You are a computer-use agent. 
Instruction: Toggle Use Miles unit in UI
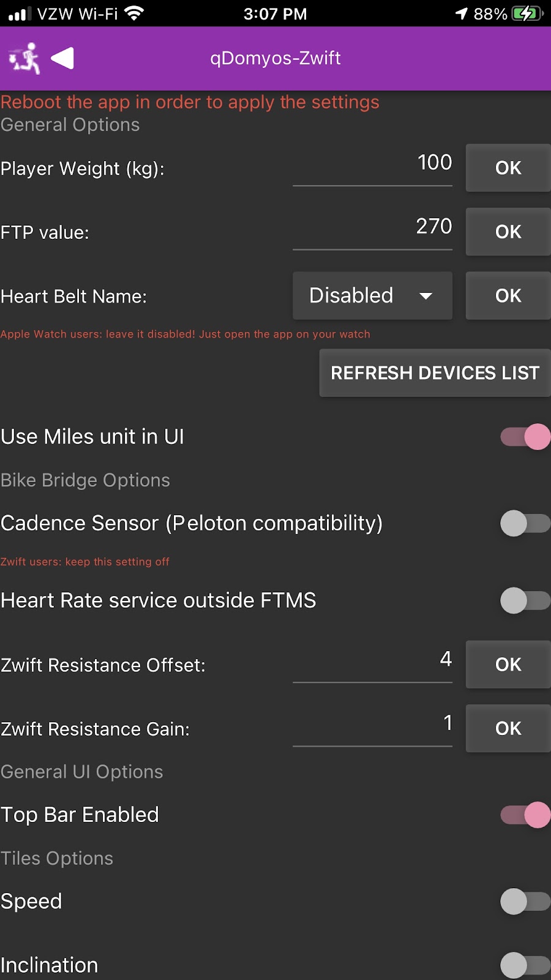[x=525, y=437]
